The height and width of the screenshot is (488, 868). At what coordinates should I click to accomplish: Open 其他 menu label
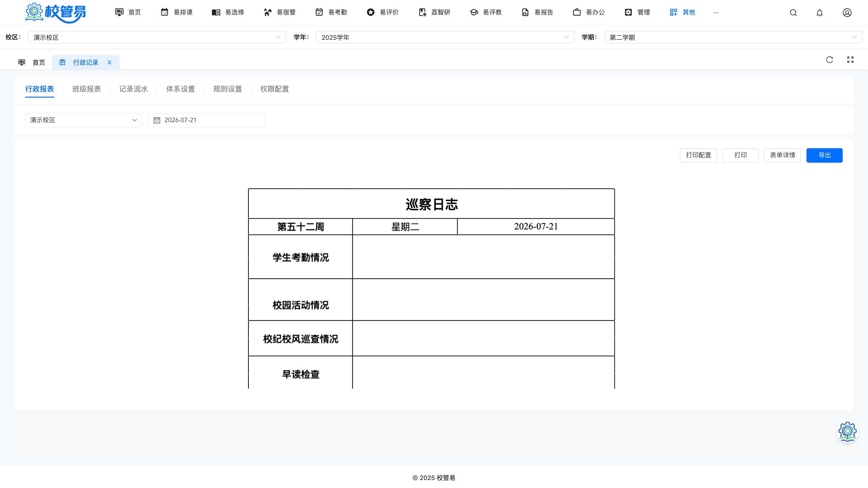coord(689,12)
